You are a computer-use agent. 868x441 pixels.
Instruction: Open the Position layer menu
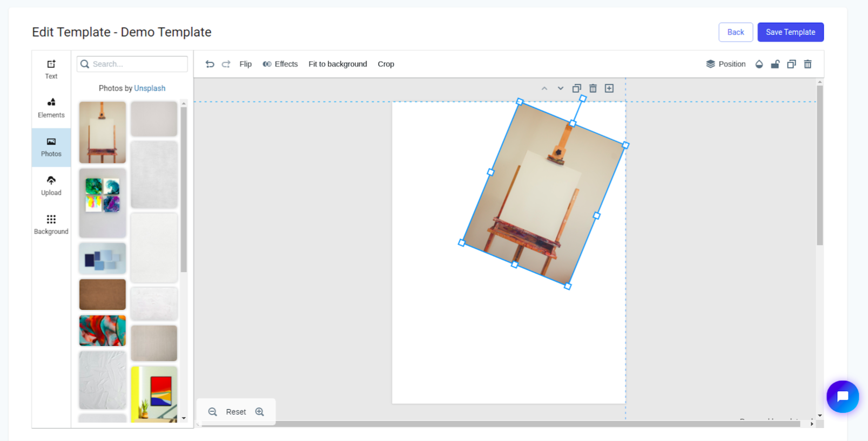coord(726,64)
